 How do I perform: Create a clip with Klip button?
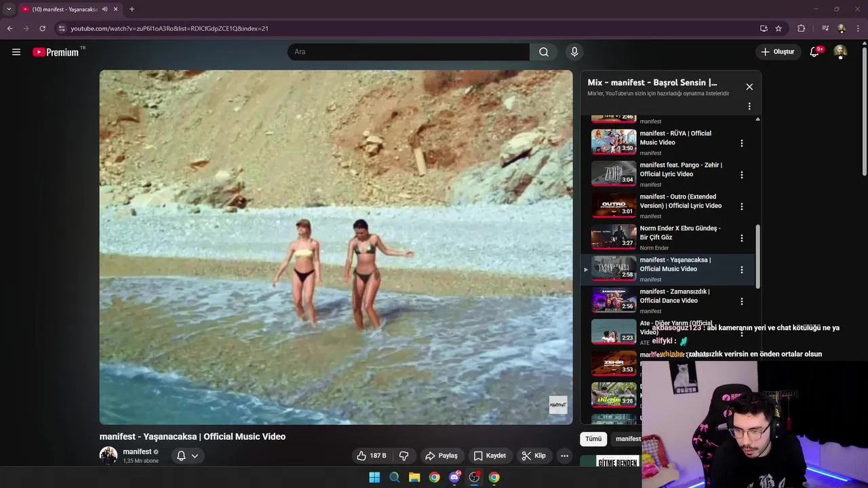pyautogui.click(x=534, y=455)
